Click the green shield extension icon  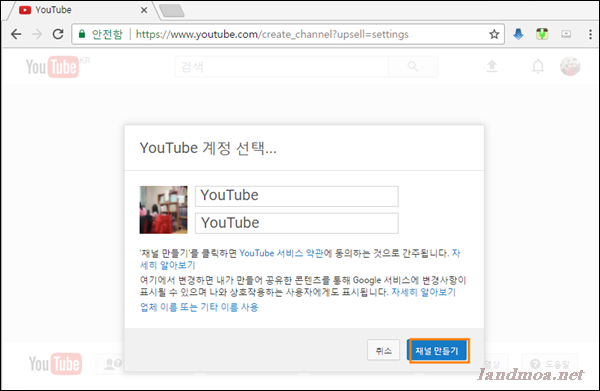pos(542,34)
